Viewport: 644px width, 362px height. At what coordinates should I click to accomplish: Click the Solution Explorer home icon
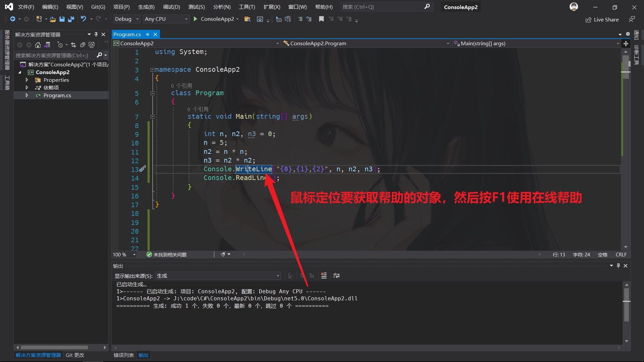coord(38,45)
